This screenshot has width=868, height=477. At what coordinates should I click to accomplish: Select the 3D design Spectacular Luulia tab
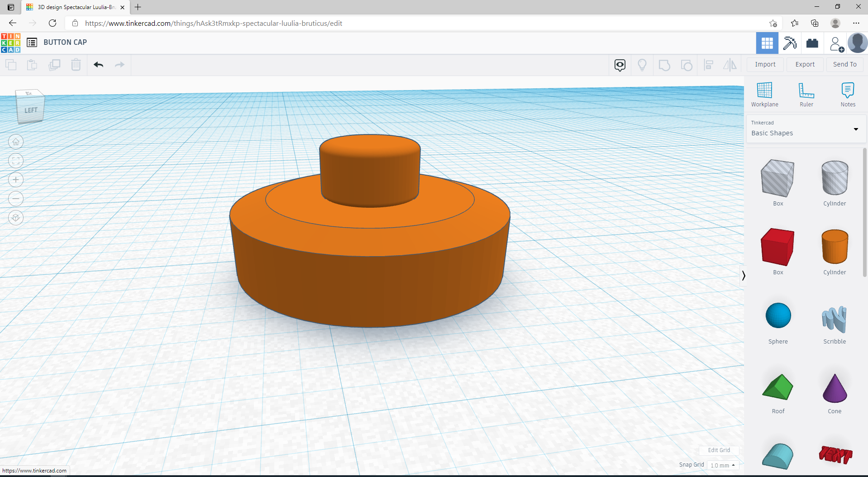[x=76, y=7]
